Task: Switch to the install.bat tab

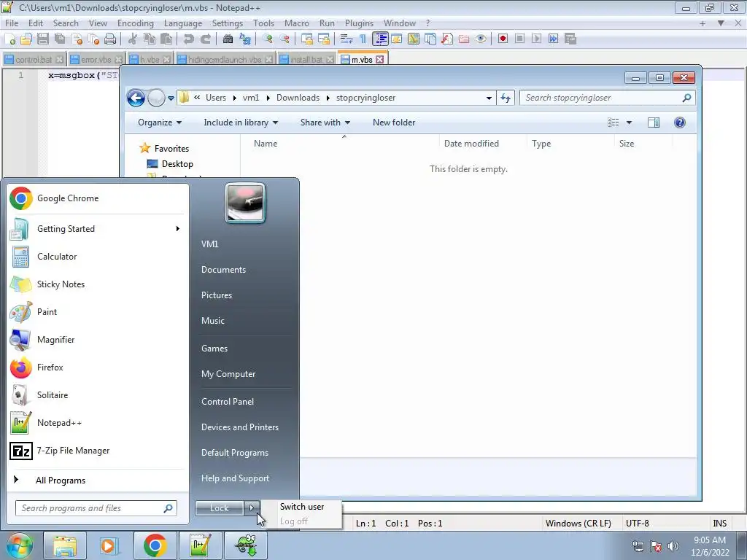Action: tap(306, 60)
